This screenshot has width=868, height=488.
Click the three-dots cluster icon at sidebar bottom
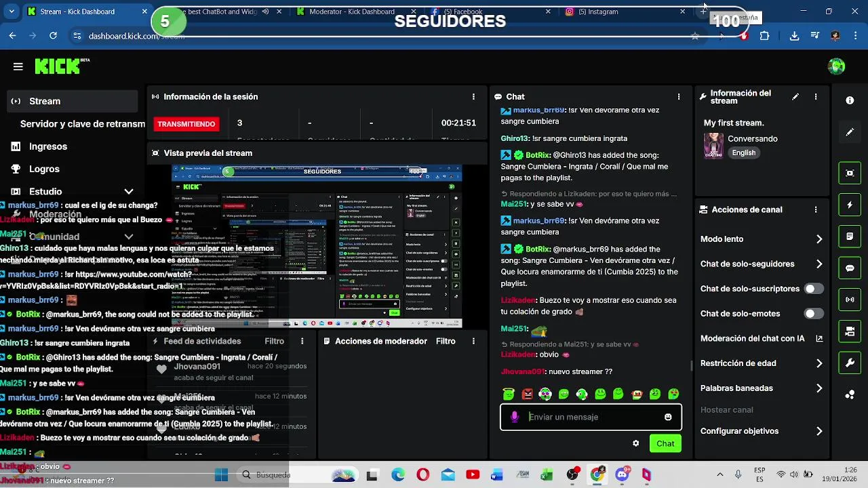point(850,394)
